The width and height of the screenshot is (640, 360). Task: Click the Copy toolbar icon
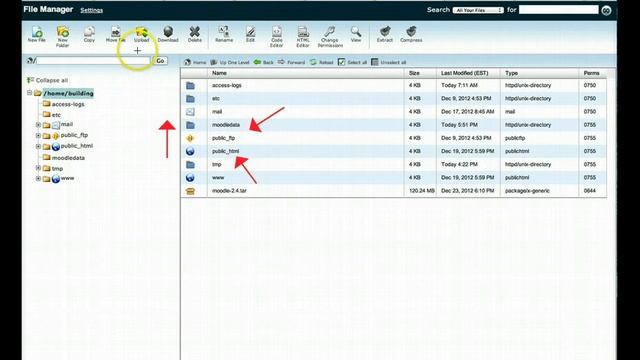tap(89, 34)
